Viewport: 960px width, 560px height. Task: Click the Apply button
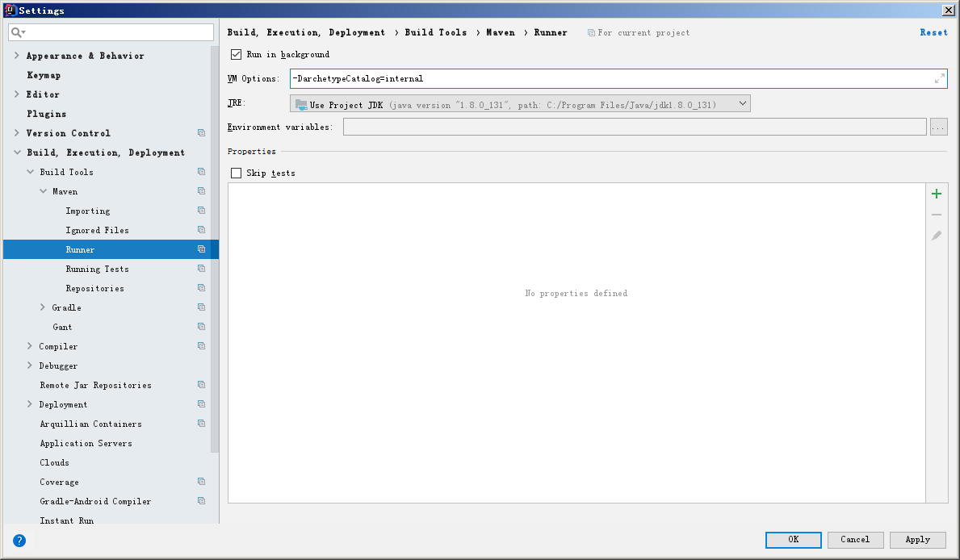coord(918,540)
